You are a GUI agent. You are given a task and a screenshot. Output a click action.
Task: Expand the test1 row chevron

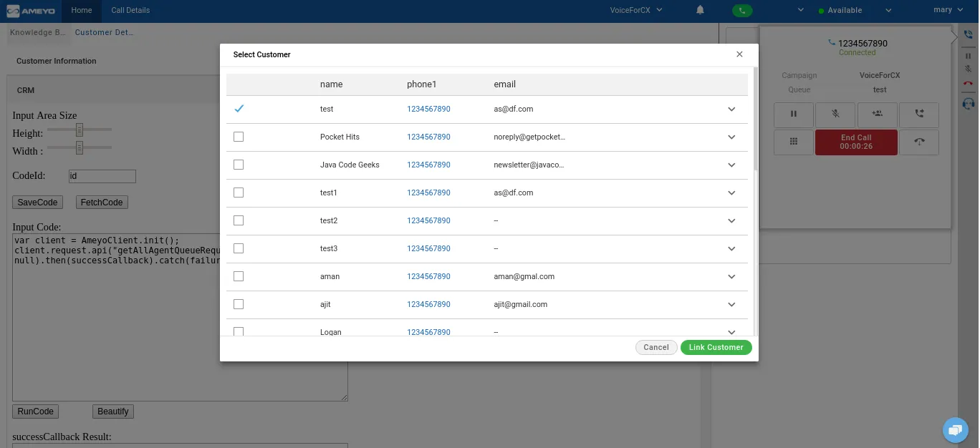click(x=731, y=193)
